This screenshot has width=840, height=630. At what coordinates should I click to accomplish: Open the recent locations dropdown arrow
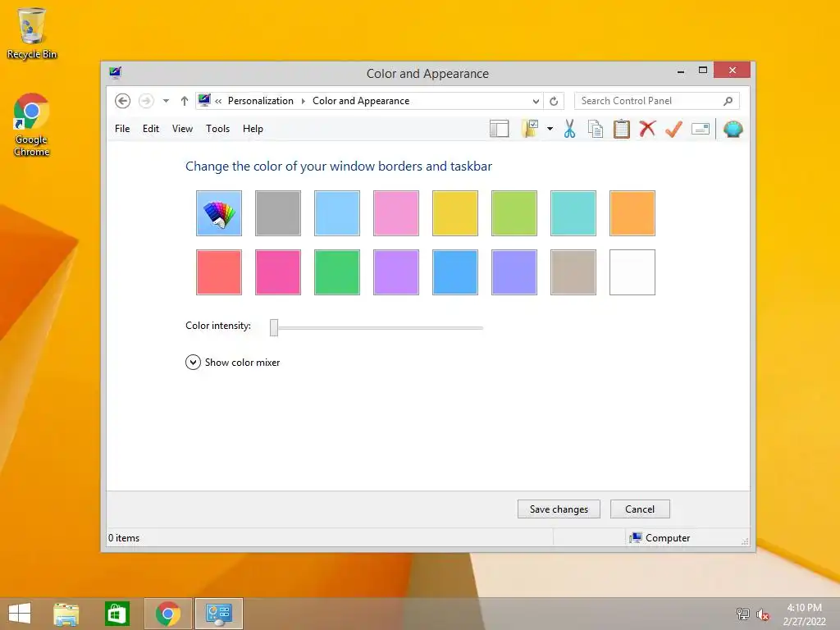click(166, 101)
